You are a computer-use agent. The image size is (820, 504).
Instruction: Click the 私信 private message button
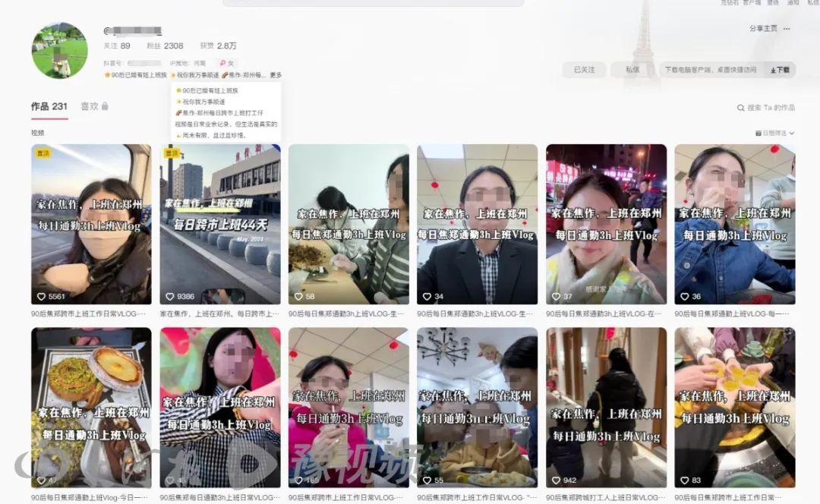[632, 70]
